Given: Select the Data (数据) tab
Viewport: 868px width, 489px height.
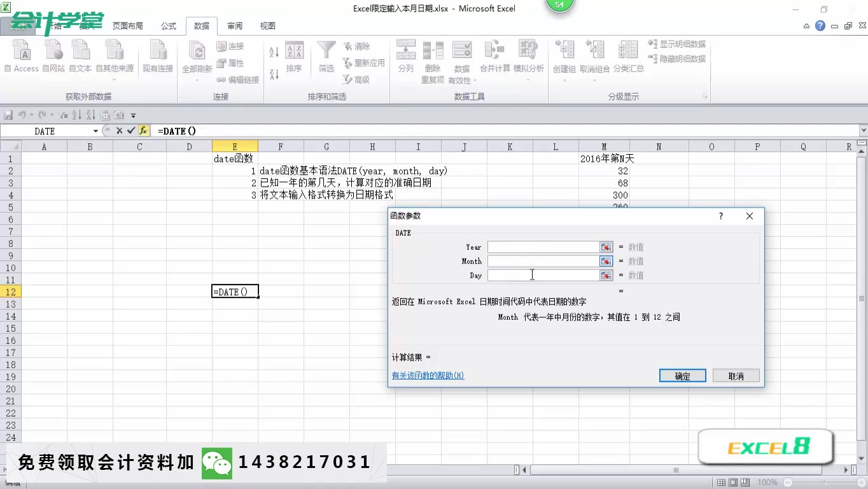Looking at the screenshot, I should click(202, 26).
